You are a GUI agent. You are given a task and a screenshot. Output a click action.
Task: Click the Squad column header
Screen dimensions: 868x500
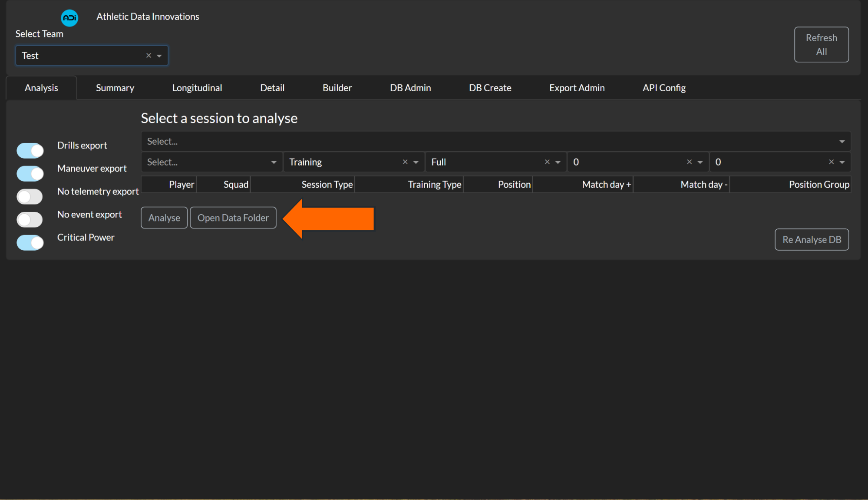224,185
